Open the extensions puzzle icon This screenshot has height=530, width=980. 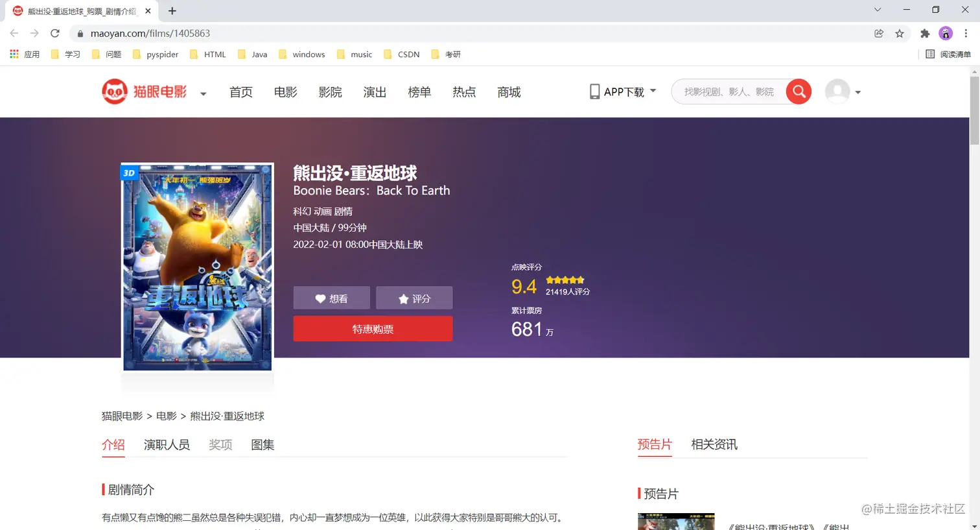point(925,33)
